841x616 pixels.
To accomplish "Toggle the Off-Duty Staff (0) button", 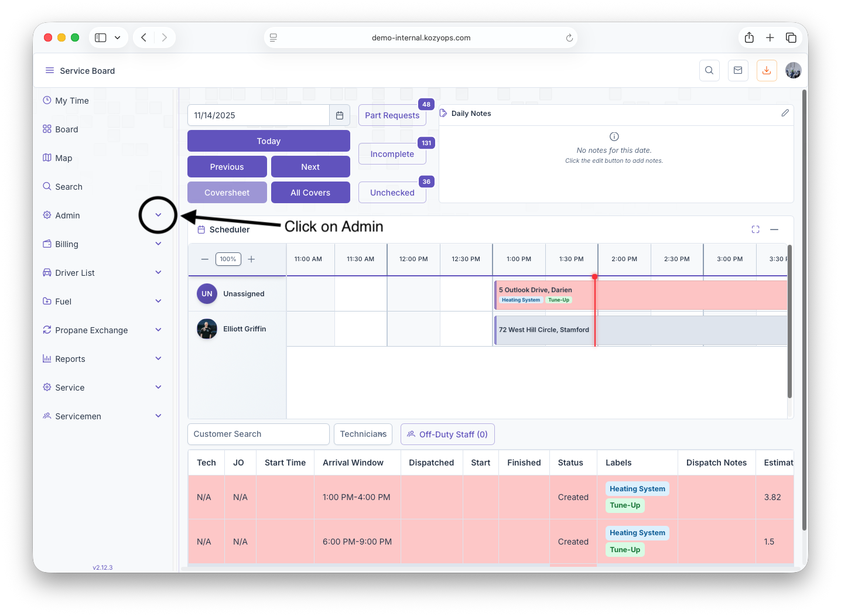I will pyautogui.click(x=447, y=434).
